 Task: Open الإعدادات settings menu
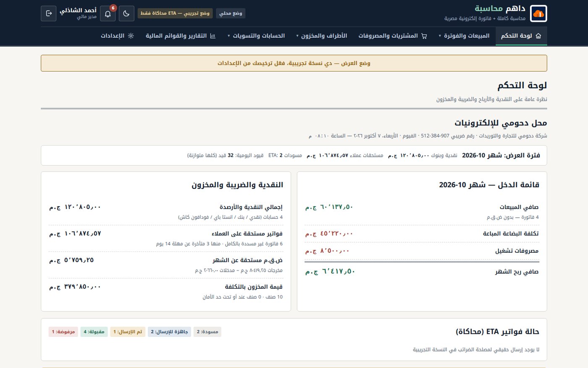(117, 36)
